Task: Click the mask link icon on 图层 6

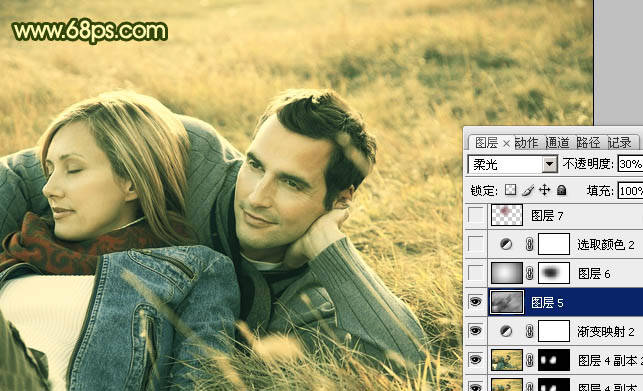Action: point(529,273)
